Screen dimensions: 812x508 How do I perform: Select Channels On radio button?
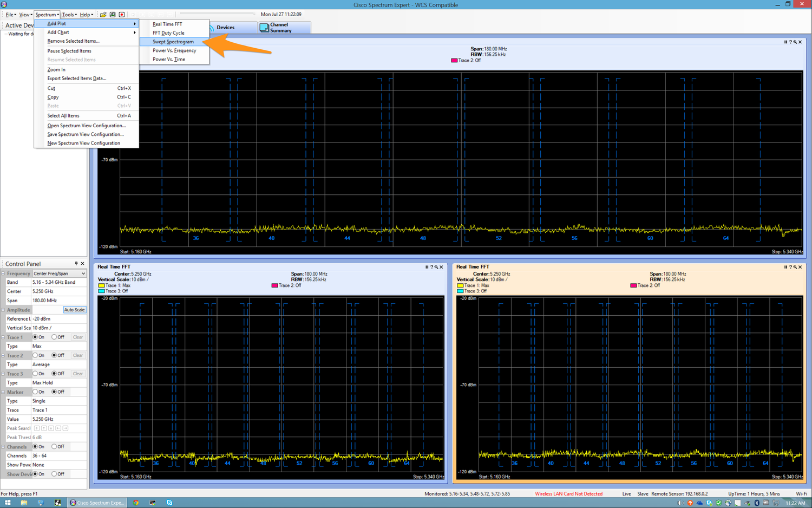point(35,447)
